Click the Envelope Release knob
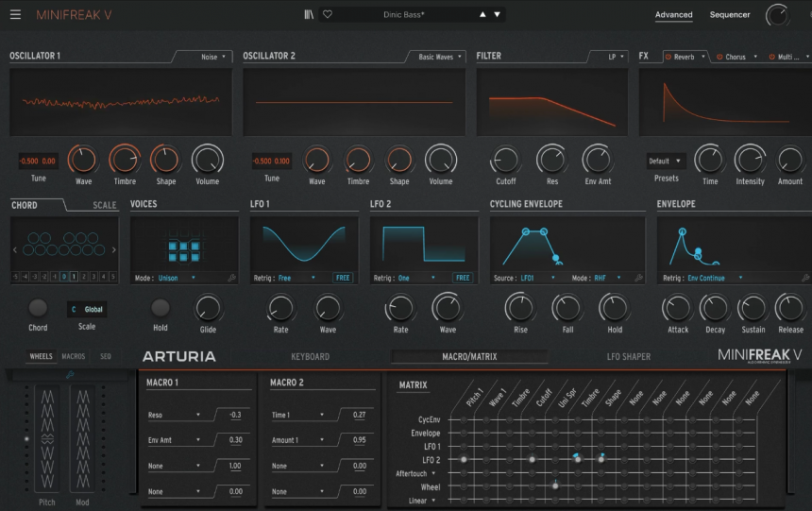The image size is (812, 511). [790, 308]
